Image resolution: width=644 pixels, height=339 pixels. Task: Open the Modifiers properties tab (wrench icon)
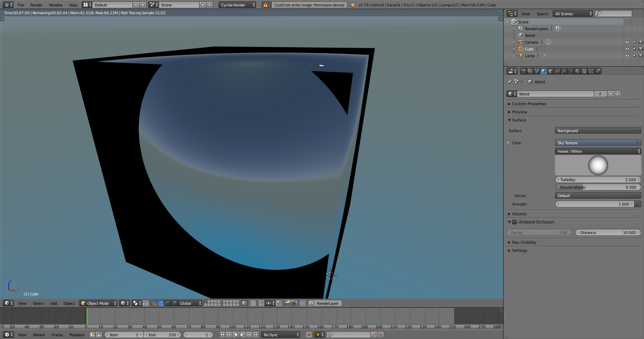tap(564, 71)
